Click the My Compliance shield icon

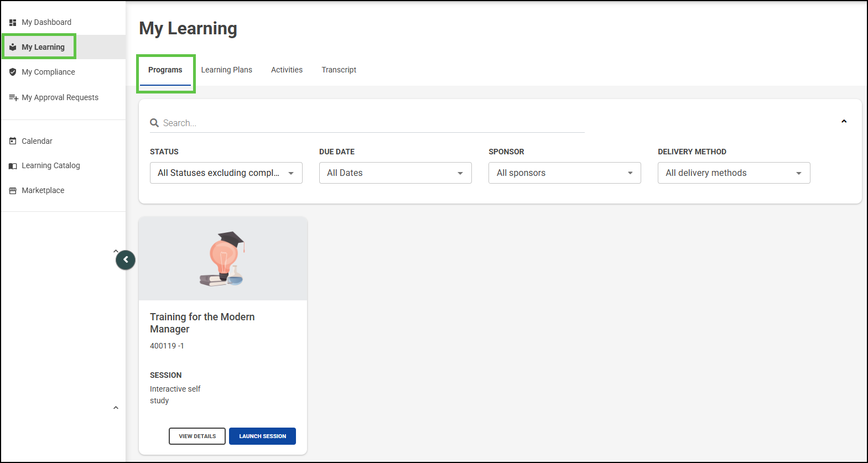click(13, 72)
